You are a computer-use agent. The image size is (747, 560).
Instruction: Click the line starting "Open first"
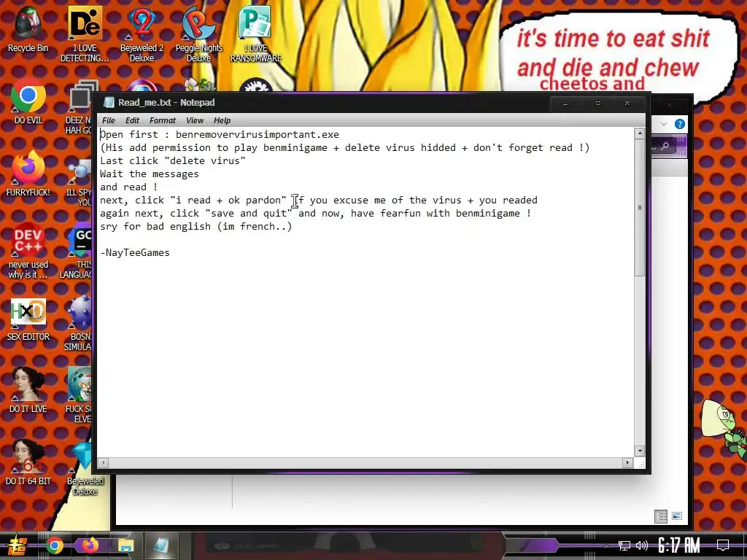220,135
